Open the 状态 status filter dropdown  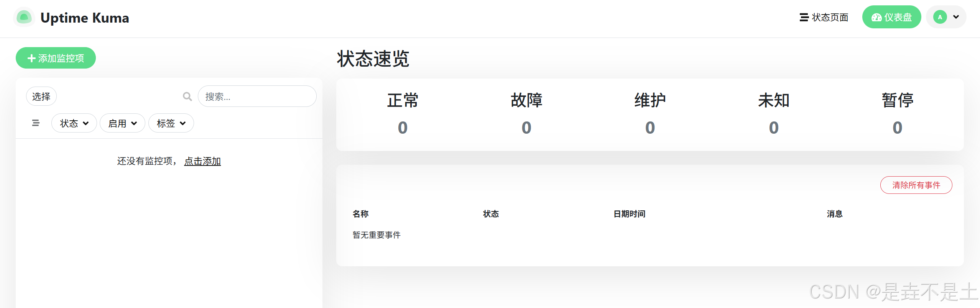[74, 123]
